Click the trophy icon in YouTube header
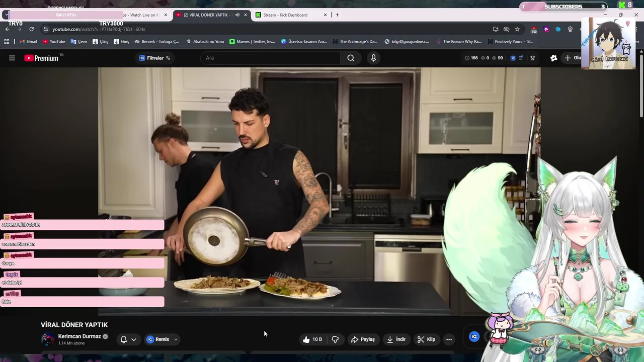Image resolution: width=644 pixels, height=362 pixels. (x=532, y=58)
